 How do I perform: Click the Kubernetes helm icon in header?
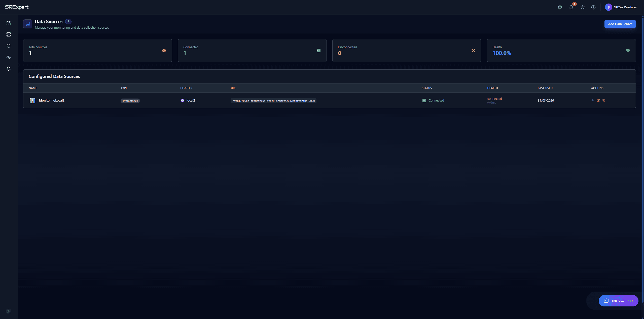(560, 7)
